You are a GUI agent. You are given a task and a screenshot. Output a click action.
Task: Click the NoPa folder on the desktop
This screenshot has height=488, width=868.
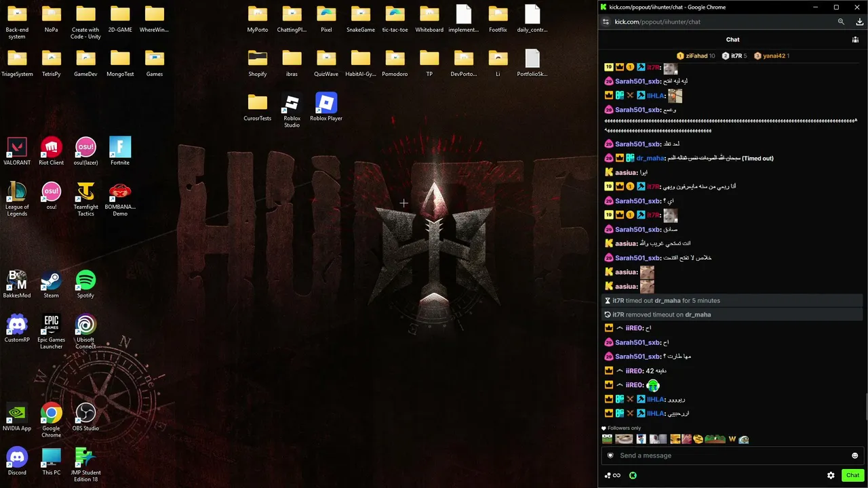[52, 18]
